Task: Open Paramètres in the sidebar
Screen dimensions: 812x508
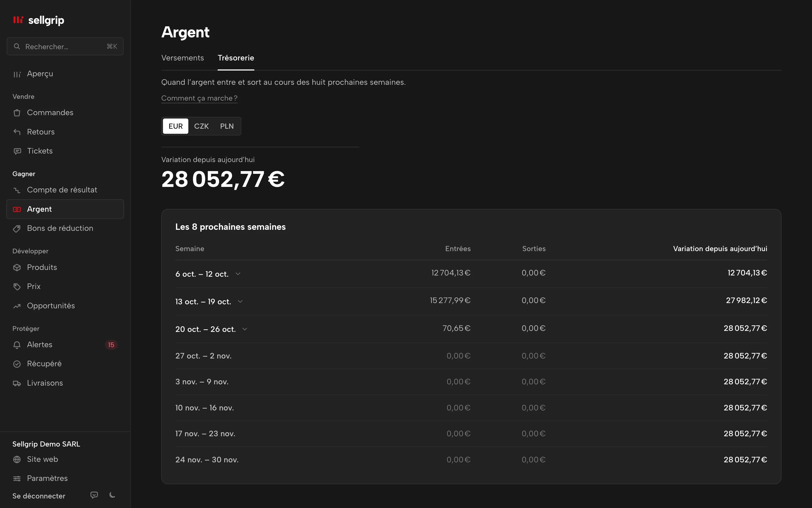Action: (65, 478)
